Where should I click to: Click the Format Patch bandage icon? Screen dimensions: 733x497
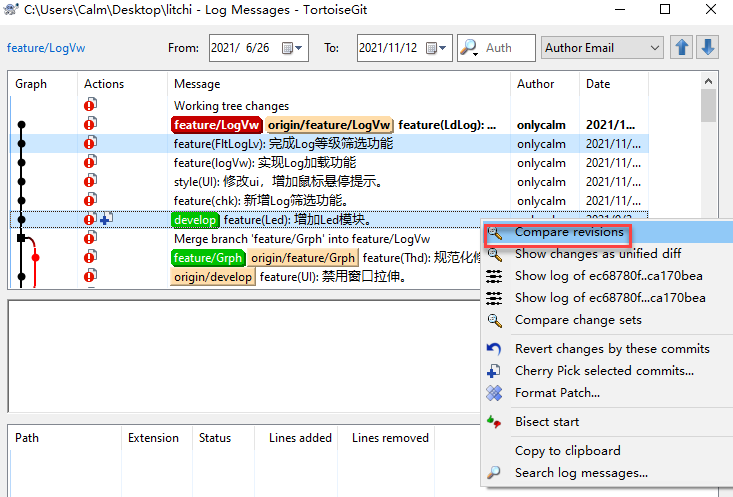tap(494, 393)
